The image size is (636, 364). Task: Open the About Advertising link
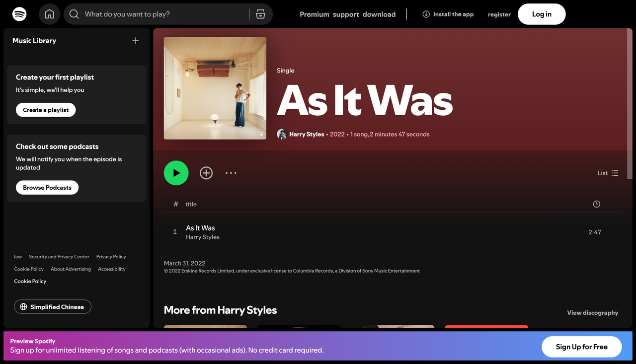pyautogui.click(x=71, y=269)
